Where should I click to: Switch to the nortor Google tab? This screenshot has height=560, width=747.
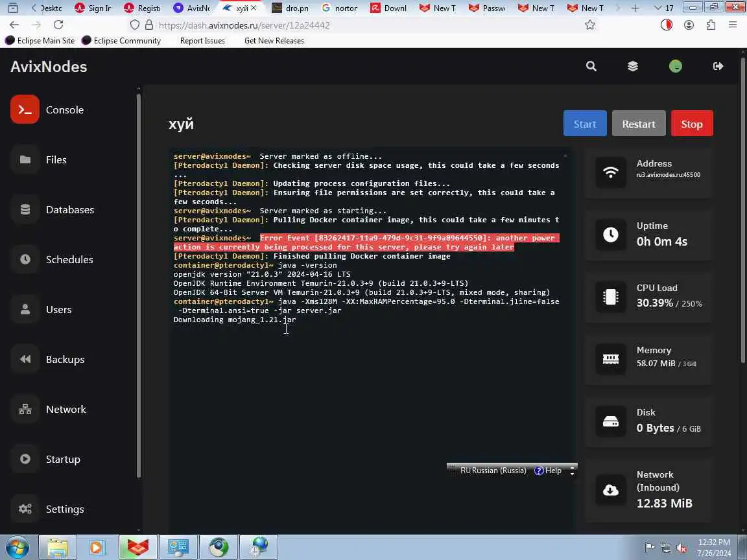pos(340,8)
